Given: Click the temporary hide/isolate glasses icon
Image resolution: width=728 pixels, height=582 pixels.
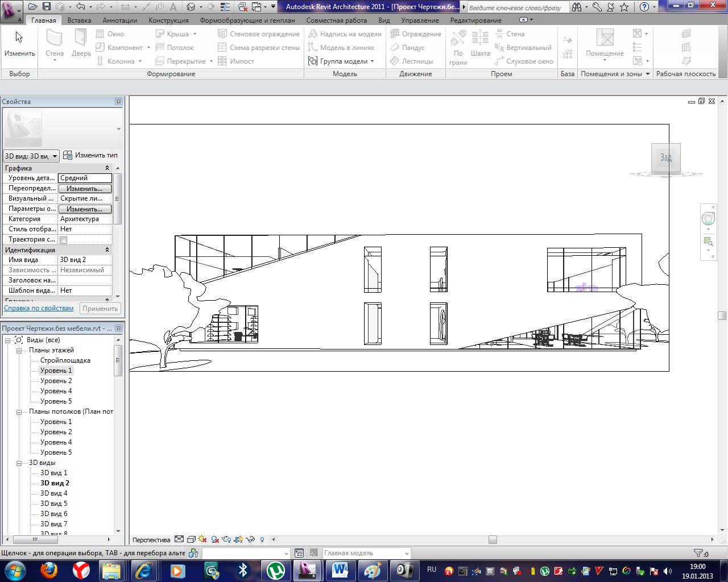Looking at the screenshot, I should click(250, 539).
